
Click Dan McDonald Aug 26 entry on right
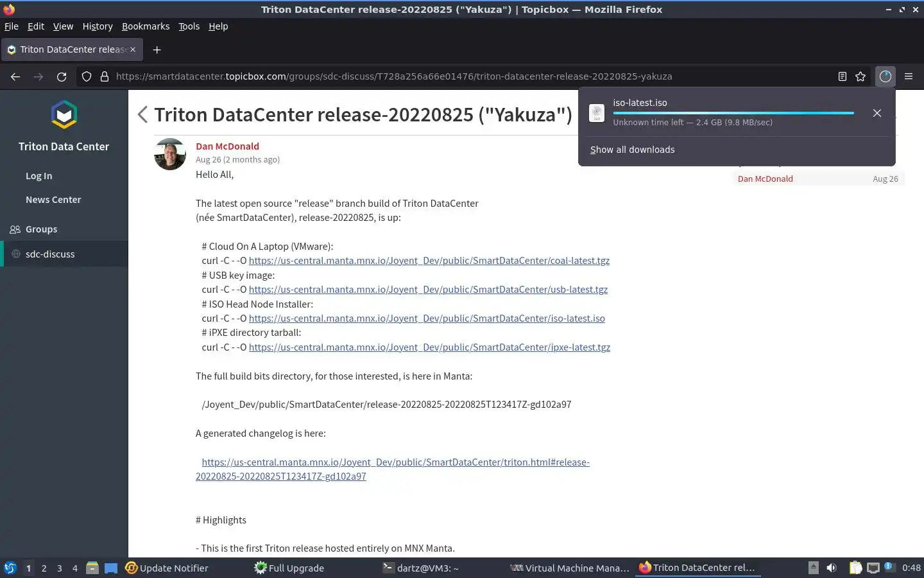click(818, 179)
